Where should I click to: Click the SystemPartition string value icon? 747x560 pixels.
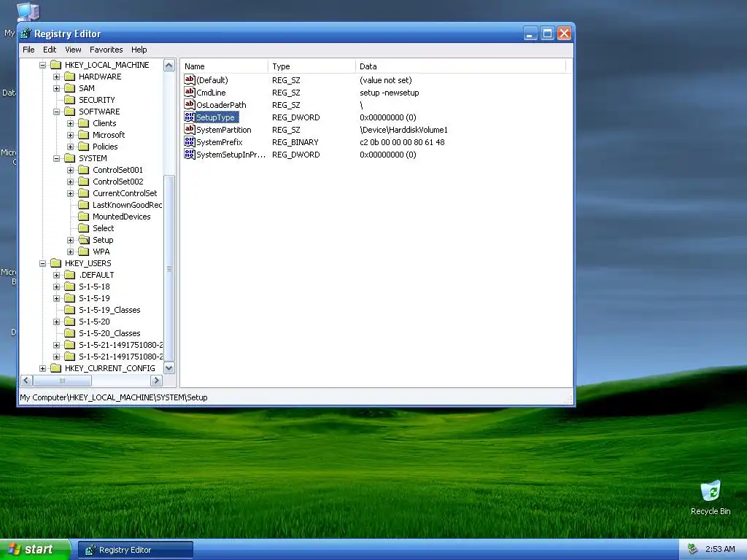click(190, 130)
